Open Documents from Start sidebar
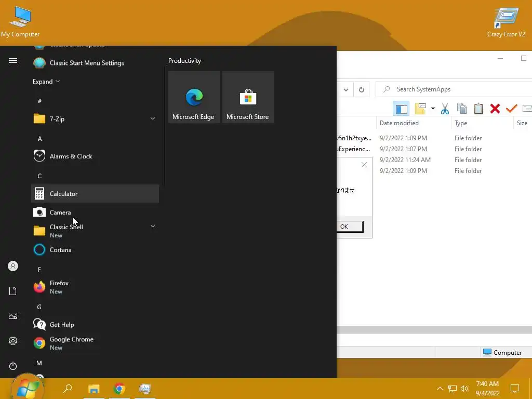Viewport: 532px width, 399px height. click(13, 291)
